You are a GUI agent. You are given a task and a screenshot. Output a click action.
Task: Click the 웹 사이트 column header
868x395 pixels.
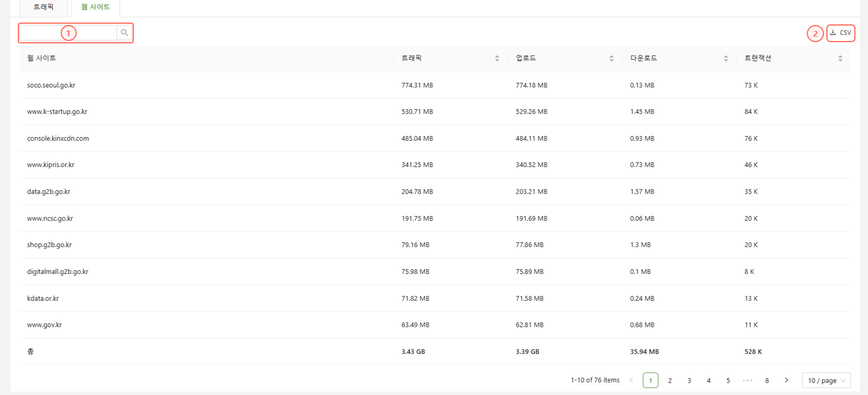pyautogui.click(x=42, y=58)
